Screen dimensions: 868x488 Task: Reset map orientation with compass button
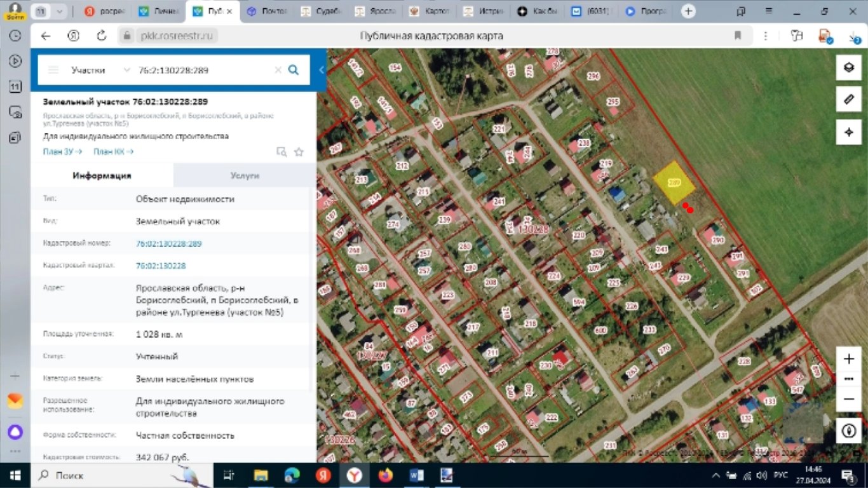tap(848, 430)
